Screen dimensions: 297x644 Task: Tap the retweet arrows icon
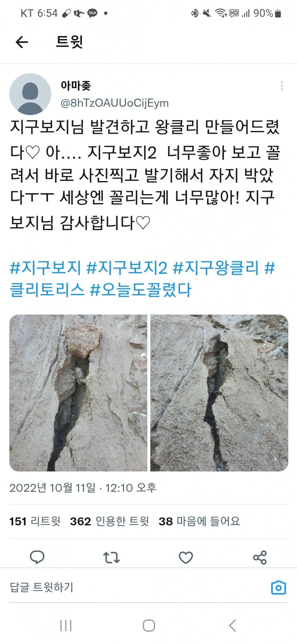pyautogui.click(x=111, y=557)
